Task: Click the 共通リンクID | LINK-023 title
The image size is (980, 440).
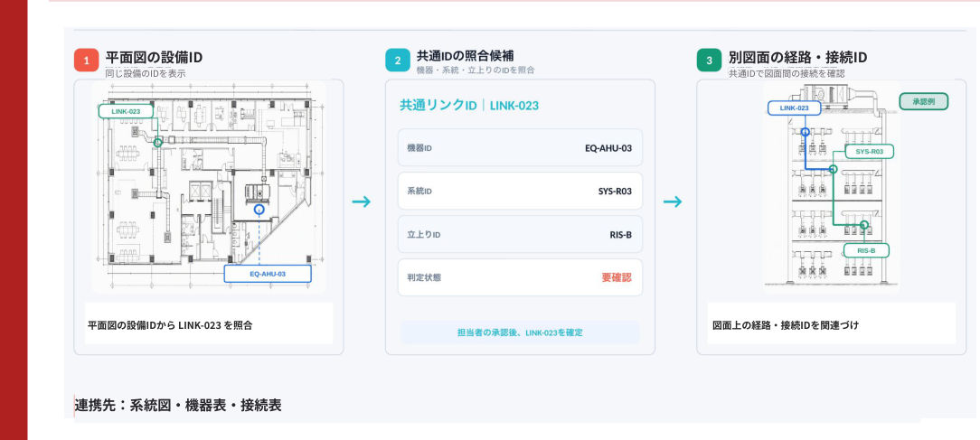Action: coord(468,105)
